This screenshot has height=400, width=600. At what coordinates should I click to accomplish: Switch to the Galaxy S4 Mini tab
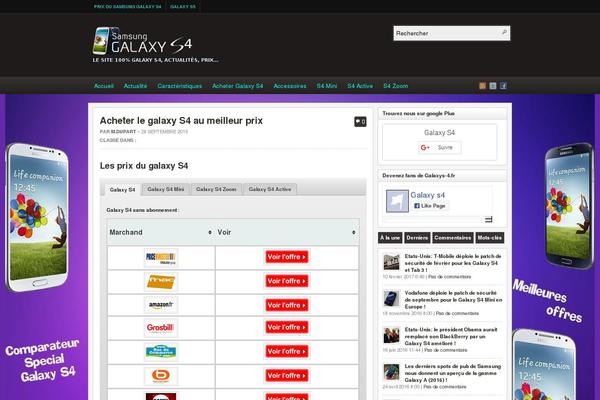coord(166,189)
